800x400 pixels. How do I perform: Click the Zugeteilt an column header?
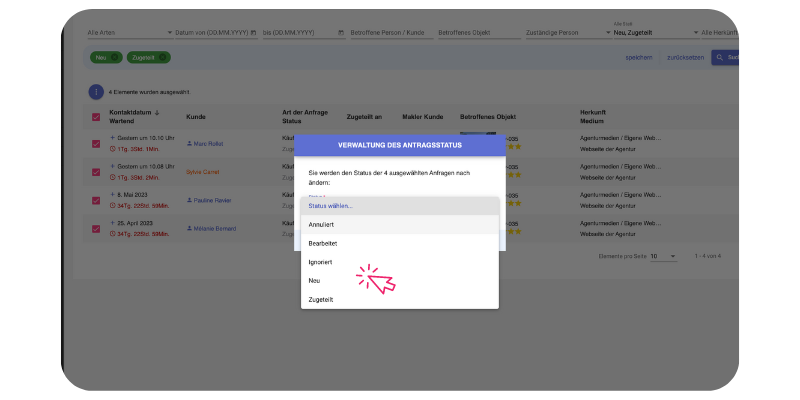(x=364, y=117)
